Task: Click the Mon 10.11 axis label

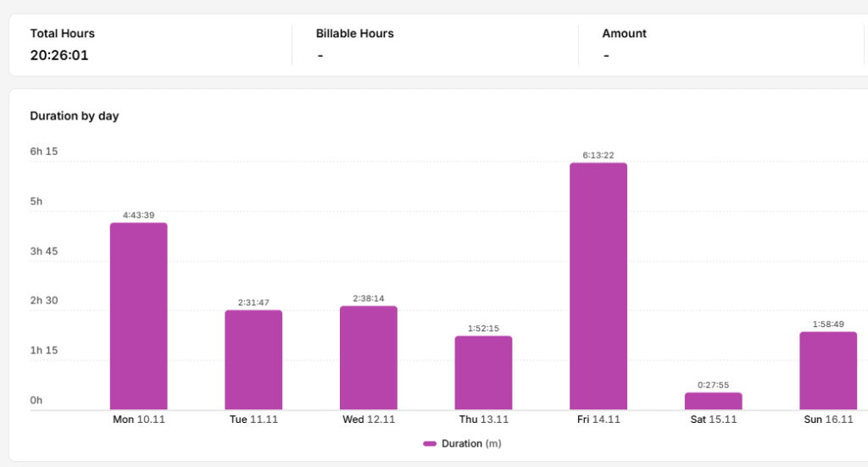Action: click(x=139, y=420)
